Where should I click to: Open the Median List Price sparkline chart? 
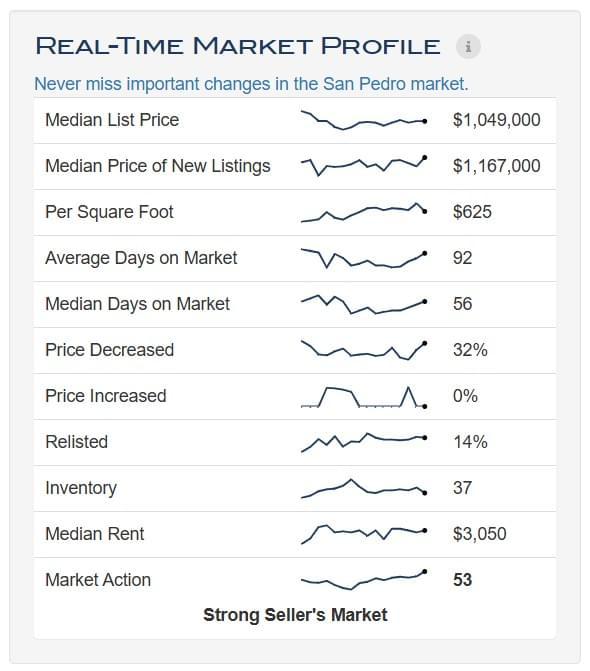364,120
